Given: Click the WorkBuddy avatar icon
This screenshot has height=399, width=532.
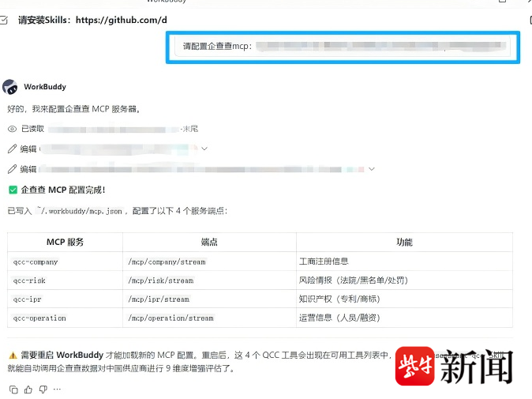Looking at the screenshot, I should point(10,87).
